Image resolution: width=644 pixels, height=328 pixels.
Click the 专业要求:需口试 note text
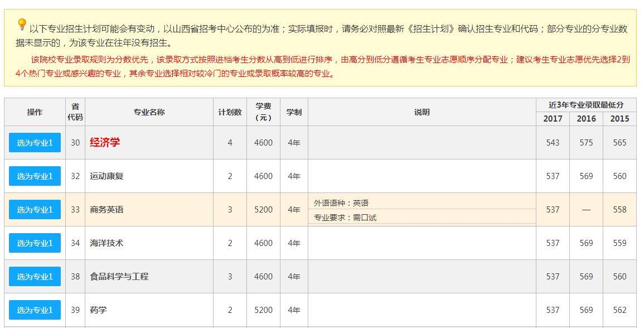click(x=345, y=218)
